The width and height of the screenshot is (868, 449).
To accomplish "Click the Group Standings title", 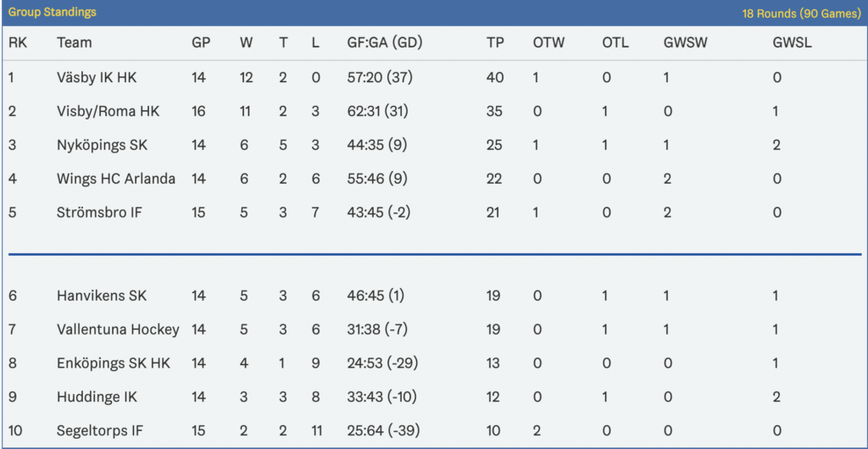I will tap(52, 12).
